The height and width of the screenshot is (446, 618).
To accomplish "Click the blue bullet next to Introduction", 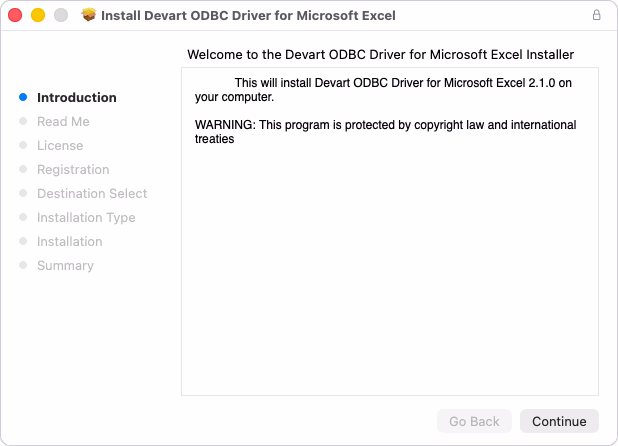I will tap(23, 97).
